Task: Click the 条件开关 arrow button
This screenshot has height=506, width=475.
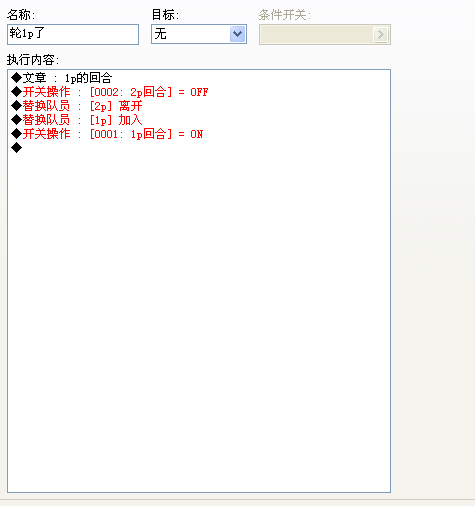Action: pos(381,34)
